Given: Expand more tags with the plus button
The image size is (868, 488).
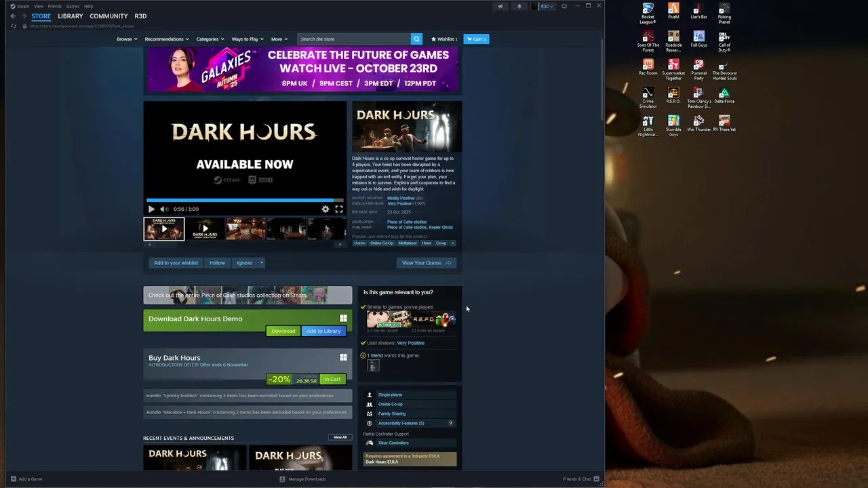Looking at the screenshot, I should tap(453, 243).
